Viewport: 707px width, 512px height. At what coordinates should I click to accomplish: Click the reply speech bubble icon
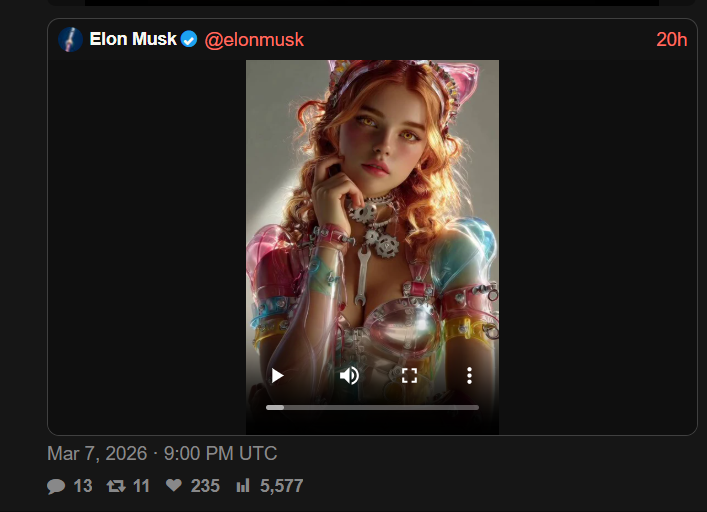point(55,487)
